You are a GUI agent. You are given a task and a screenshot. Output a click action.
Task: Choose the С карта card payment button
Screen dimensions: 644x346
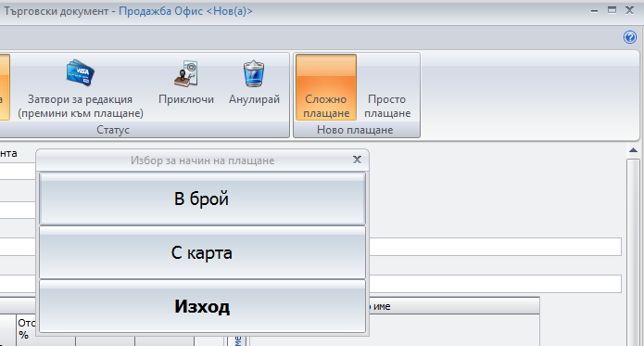click(203, 252)
